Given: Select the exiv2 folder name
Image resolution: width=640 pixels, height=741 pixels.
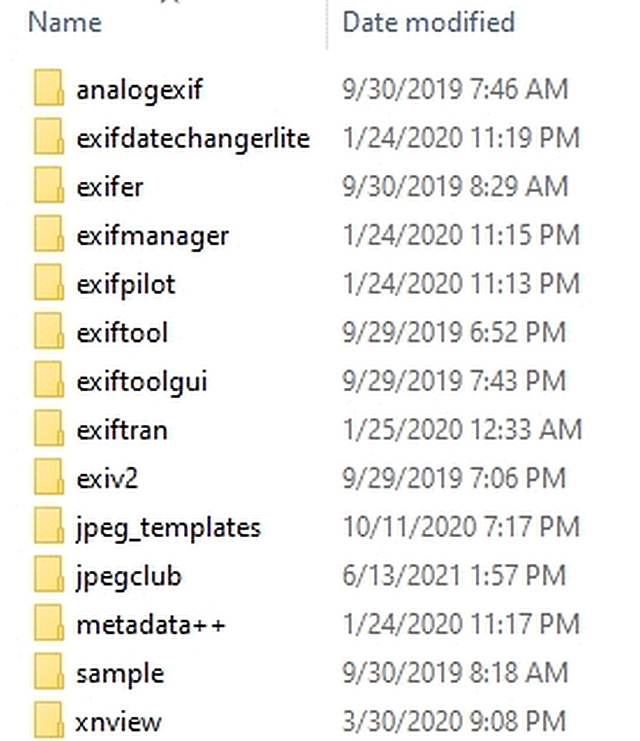Looking at the screenshot, I should 107,478.
